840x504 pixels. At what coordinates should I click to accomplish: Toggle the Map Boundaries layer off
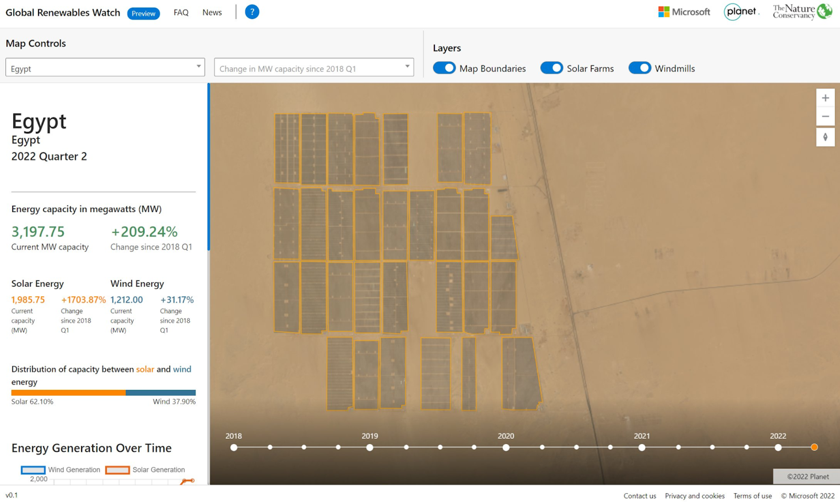point(444,68)
